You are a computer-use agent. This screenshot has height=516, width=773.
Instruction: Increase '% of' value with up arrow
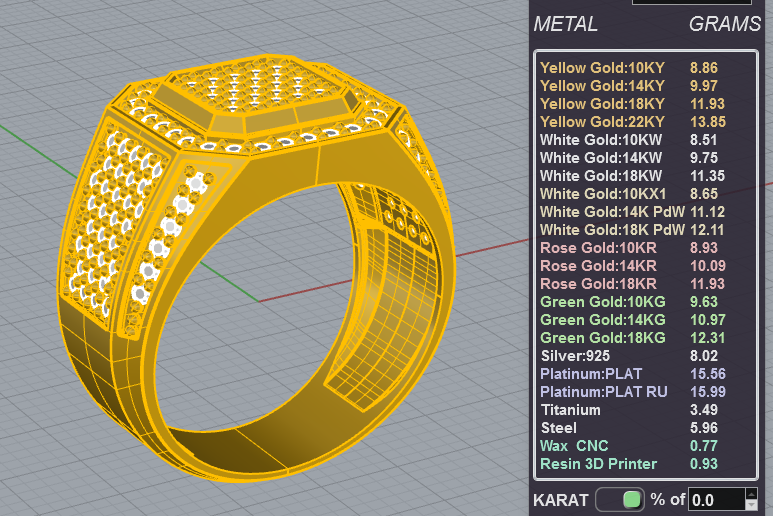point(751,494)
